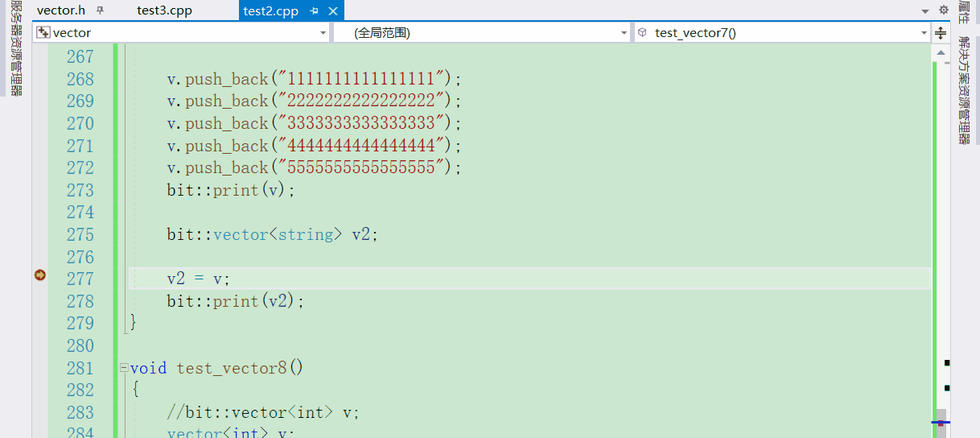980x438 pixels.
Task: Click the string "2222222222222222"
Action: pyautogui.click(x=361, y=101)
